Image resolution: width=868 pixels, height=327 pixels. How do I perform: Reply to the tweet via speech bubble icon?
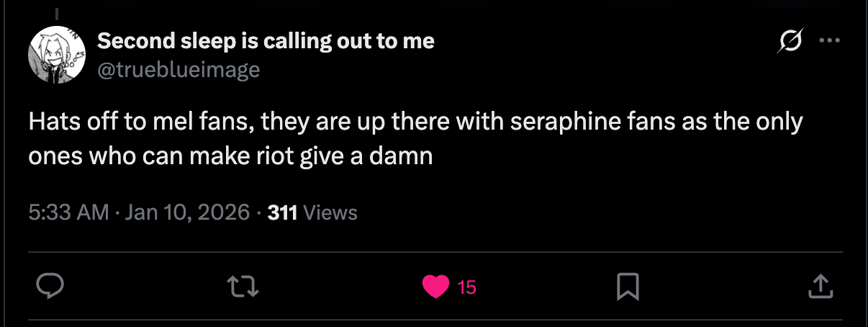(x=51, y=287)
